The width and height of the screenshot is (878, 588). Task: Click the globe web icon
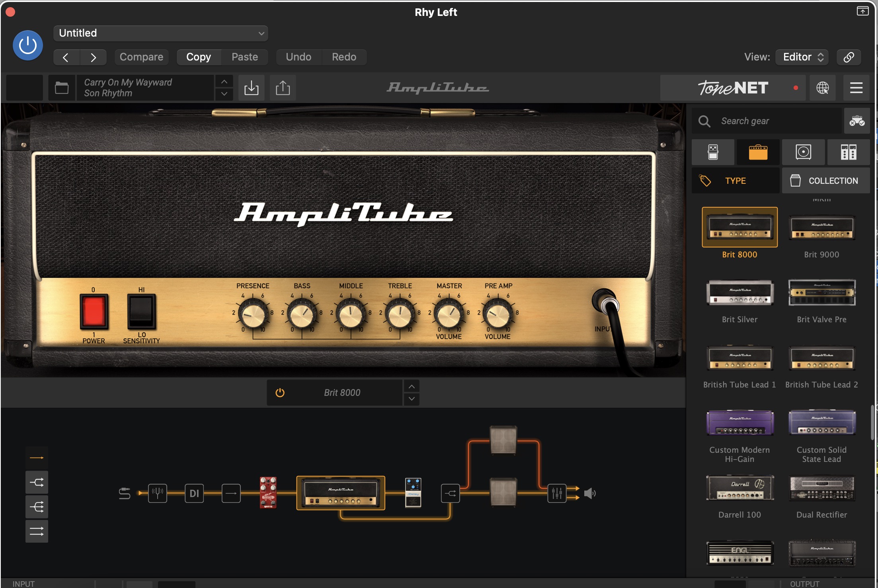[x=823, y=88]
